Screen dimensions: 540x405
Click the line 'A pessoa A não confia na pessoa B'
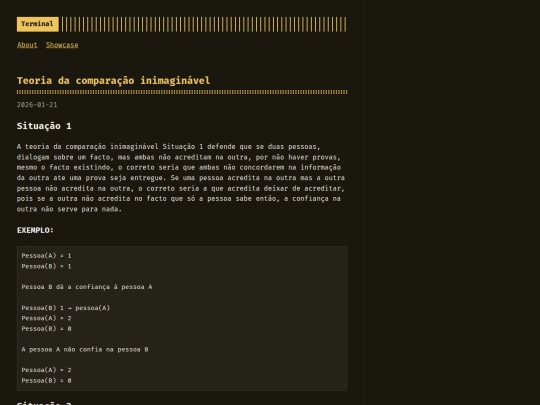click(85, 349)
